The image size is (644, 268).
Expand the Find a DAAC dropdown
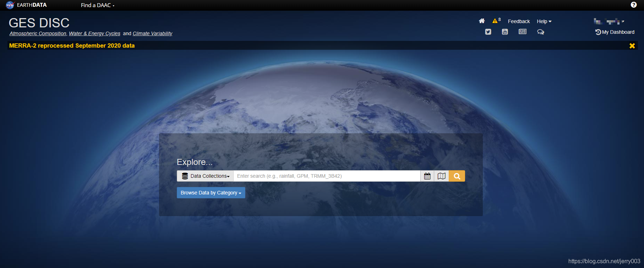coord(98,5)
